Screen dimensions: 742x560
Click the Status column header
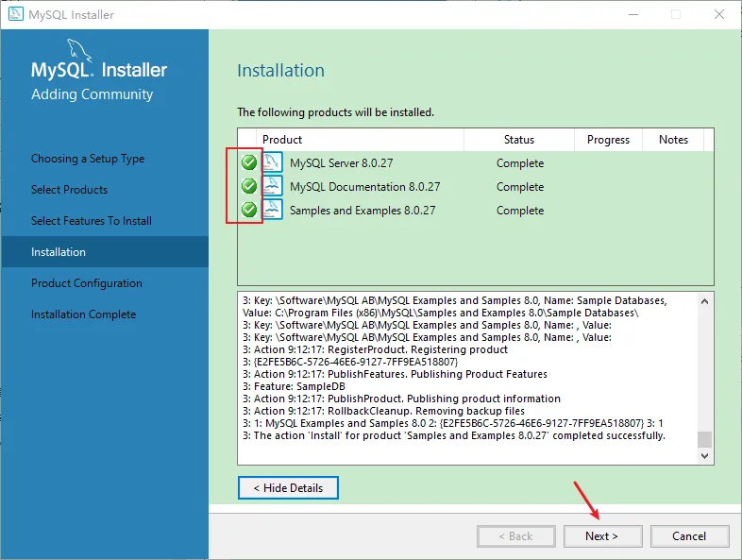(518, 140)
